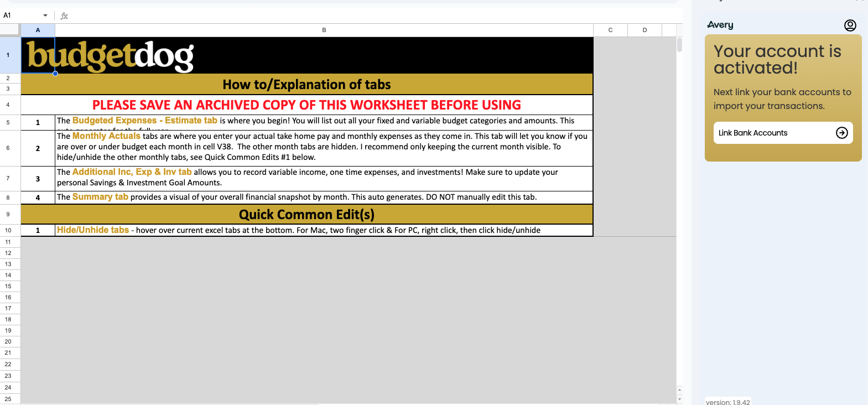
Task: Select the row 9 header
Action: 8,214
